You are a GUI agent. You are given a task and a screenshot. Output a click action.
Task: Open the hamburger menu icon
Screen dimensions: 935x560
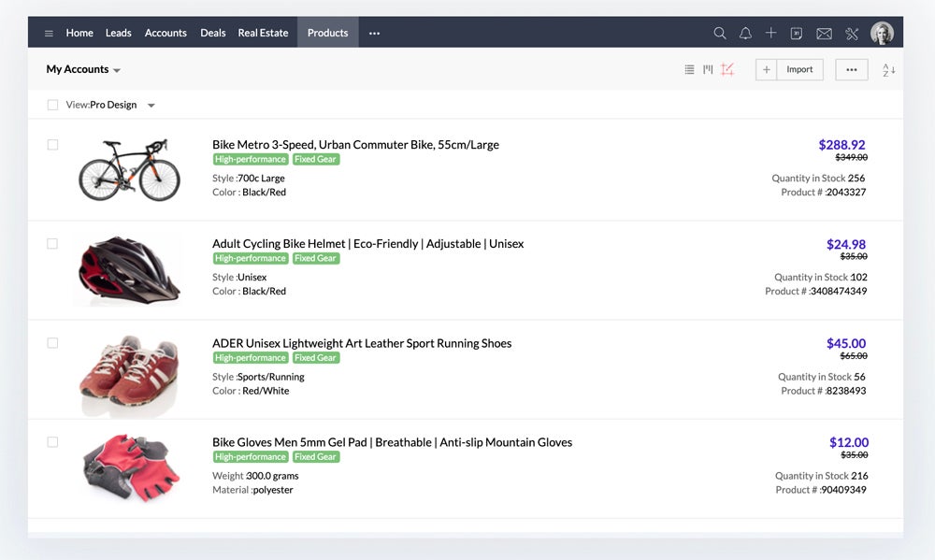(49, 34)
